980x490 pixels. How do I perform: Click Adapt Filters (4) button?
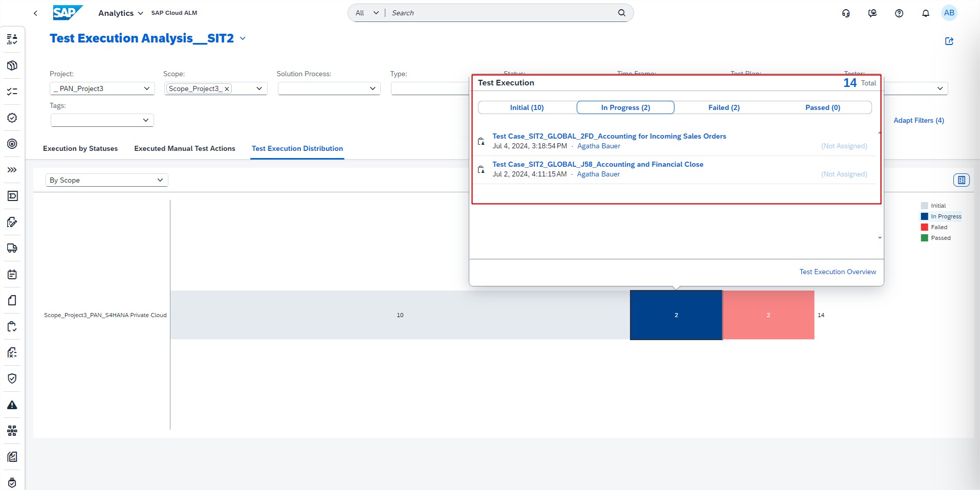(919, 120)
